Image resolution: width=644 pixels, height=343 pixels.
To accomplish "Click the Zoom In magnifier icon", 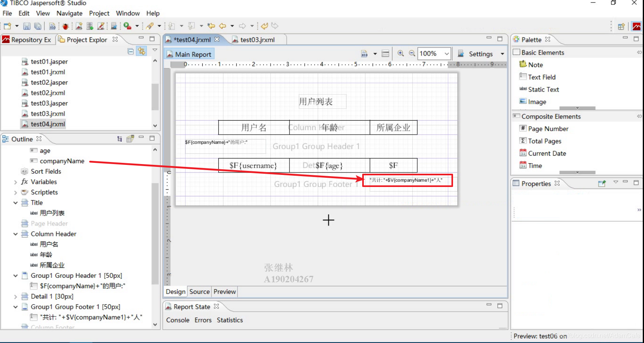I will pos(401,53).
